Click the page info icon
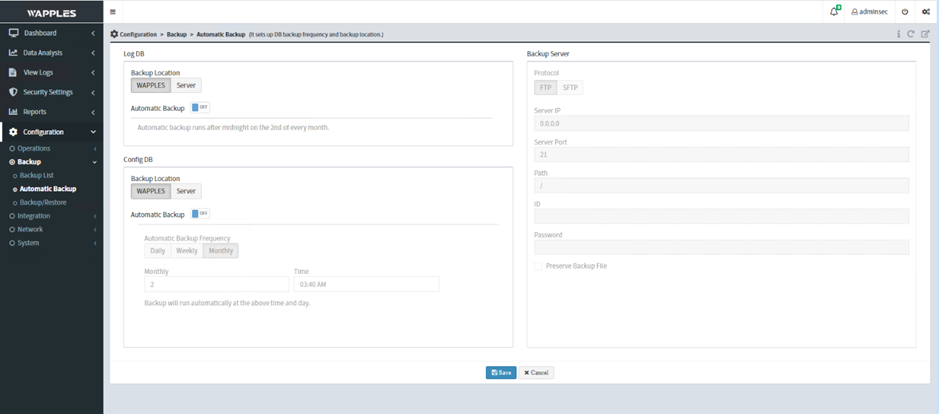 [898, 34]
